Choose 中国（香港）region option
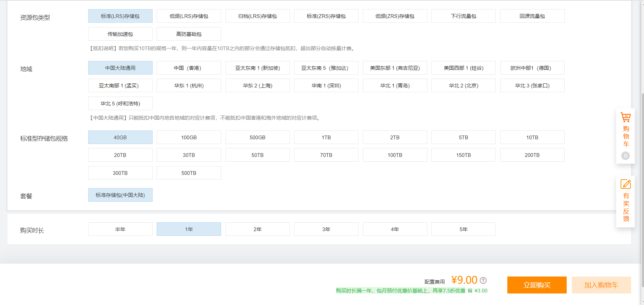This screenshot has height=305, width=644. (x=189, y=68)
